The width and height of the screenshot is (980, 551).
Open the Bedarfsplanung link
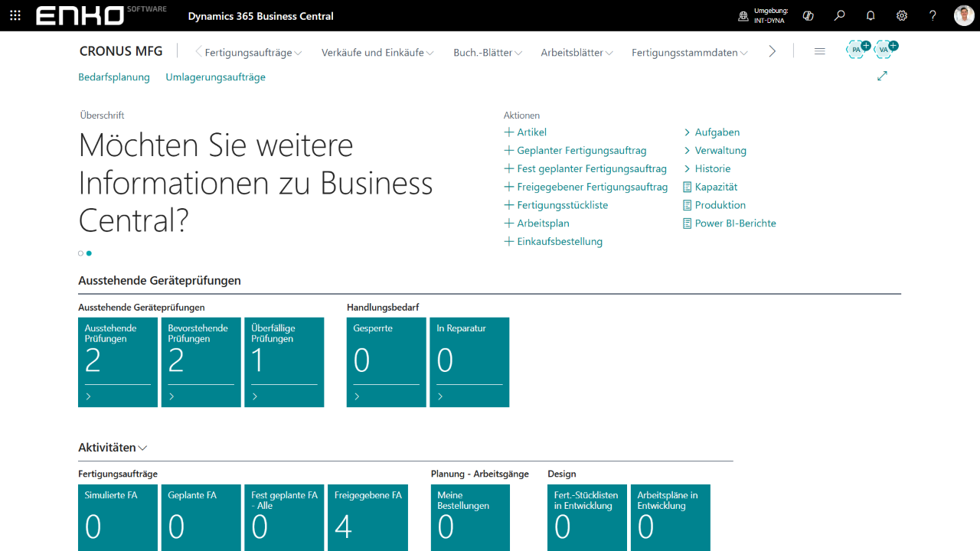(x=114, y=77)
